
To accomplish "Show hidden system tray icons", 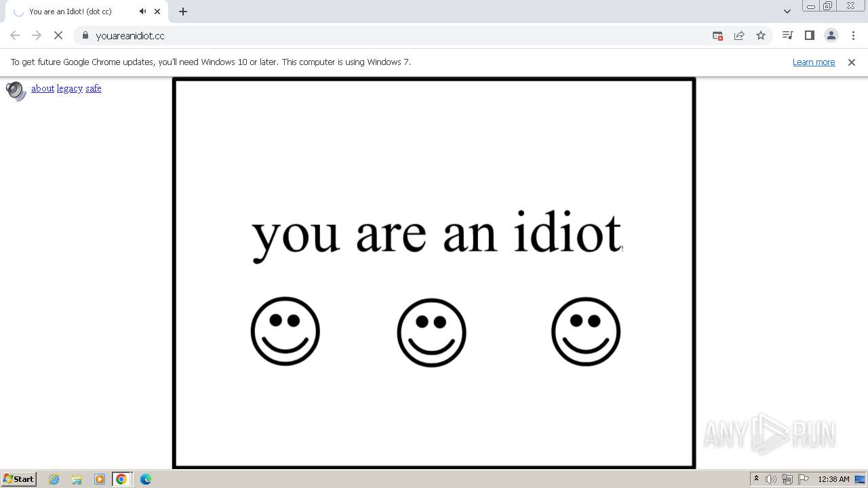I will click(756, 479).
